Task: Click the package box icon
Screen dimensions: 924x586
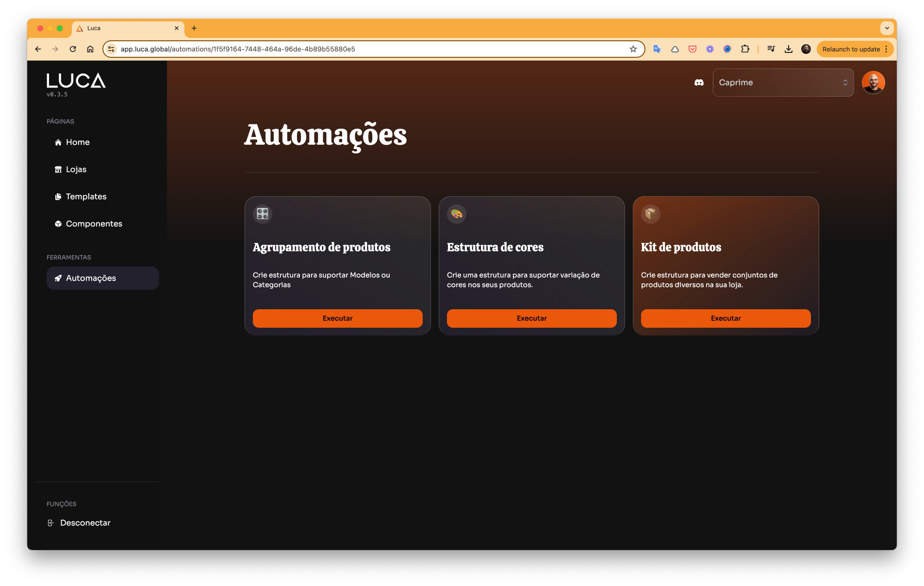Action: [651, 214]
